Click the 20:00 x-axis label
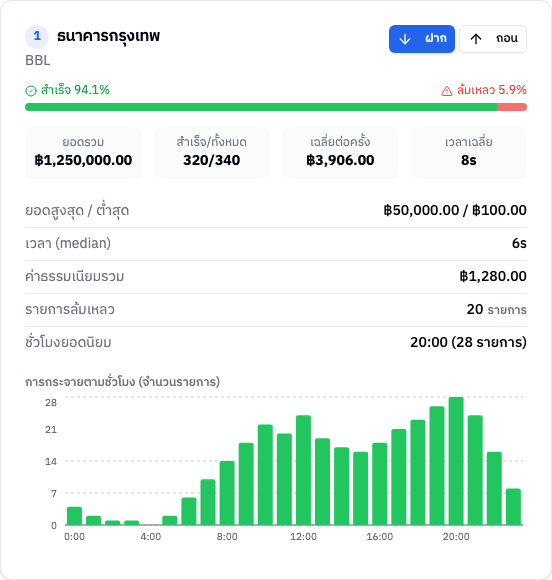The height and width of the screenshot is (580, 552). click(x=456, y=537)
